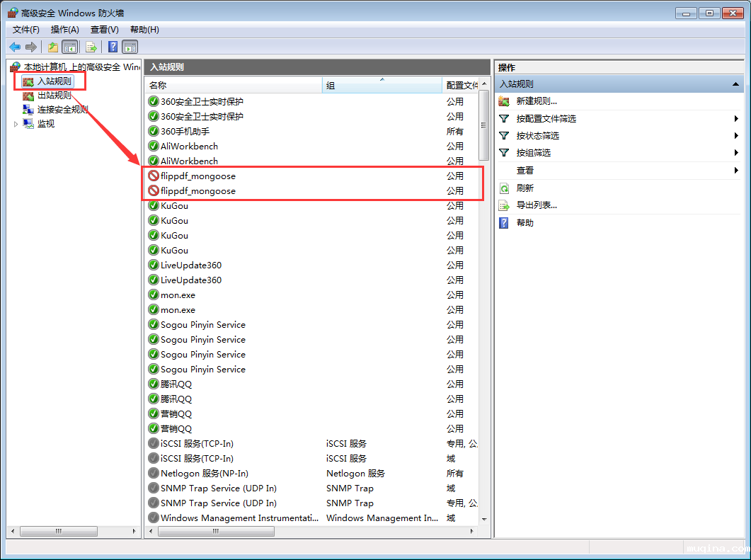Image resolution: width=751 pixels, height=560 pixels.
Task: Sort rules by the 名称 column header
Action: click(232, 85)
